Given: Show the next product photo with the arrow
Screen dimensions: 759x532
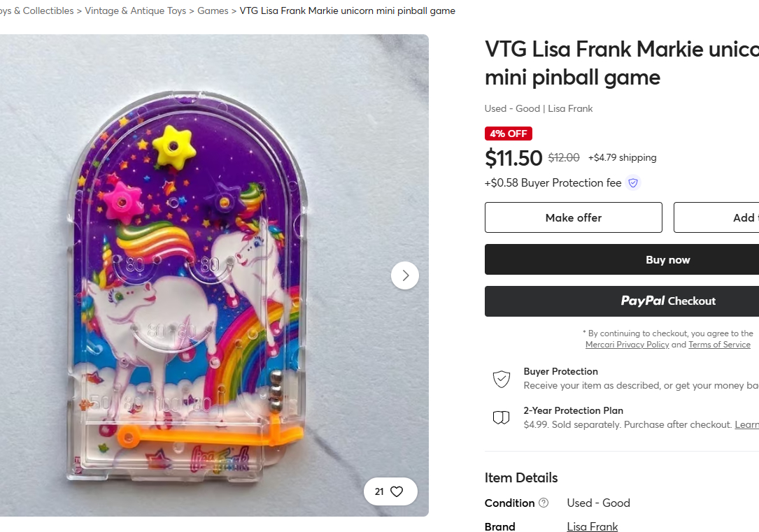Looking at the screenshot, I should [405, 275].
